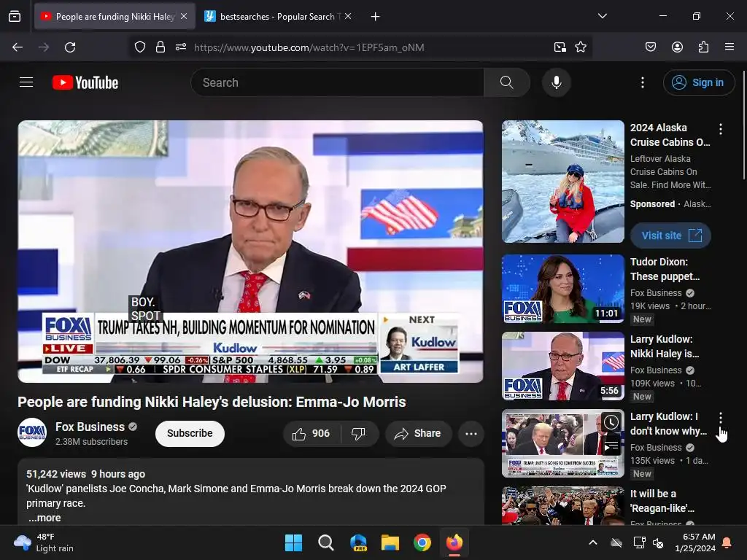
Task: Like this video (906)
Action: pyautogui.click(x=311, y=433)
